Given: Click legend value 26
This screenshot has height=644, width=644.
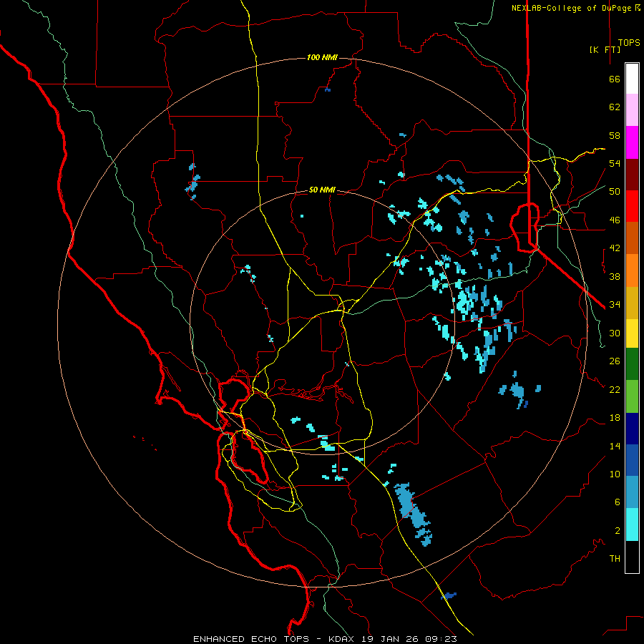Looking at the screenshot, I should coord(615,361).
